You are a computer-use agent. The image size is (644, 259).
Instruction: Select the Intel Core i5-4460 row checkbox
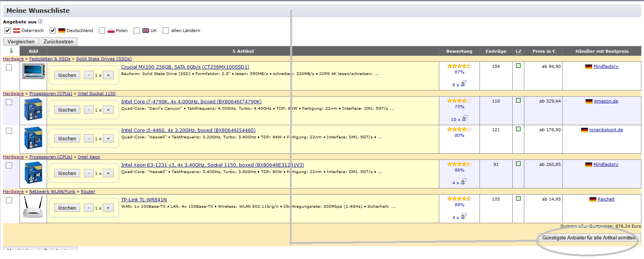click(9, 131)
